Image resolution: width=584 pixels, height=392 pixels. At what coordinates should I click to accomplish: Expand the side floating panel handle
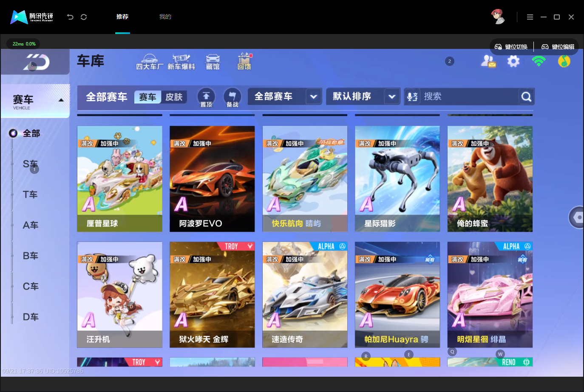(576, 217)
